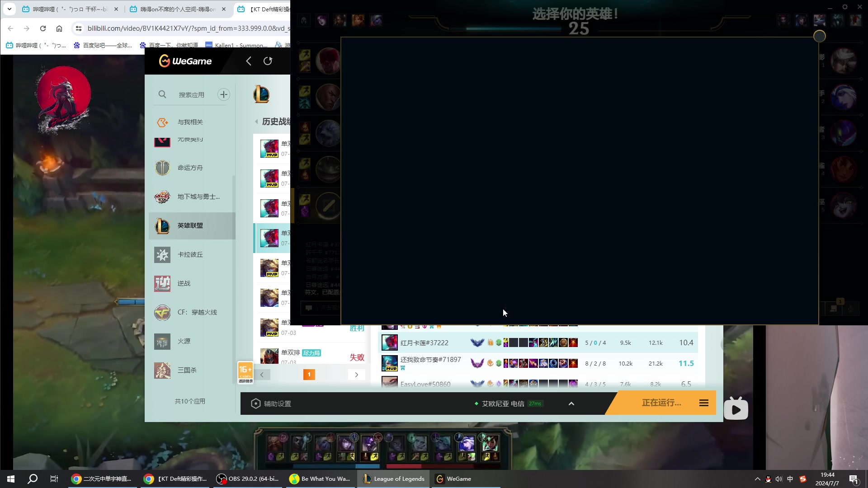
Task: Click Chrome back button
Action: pyautogui.click(x=10, y=28)
